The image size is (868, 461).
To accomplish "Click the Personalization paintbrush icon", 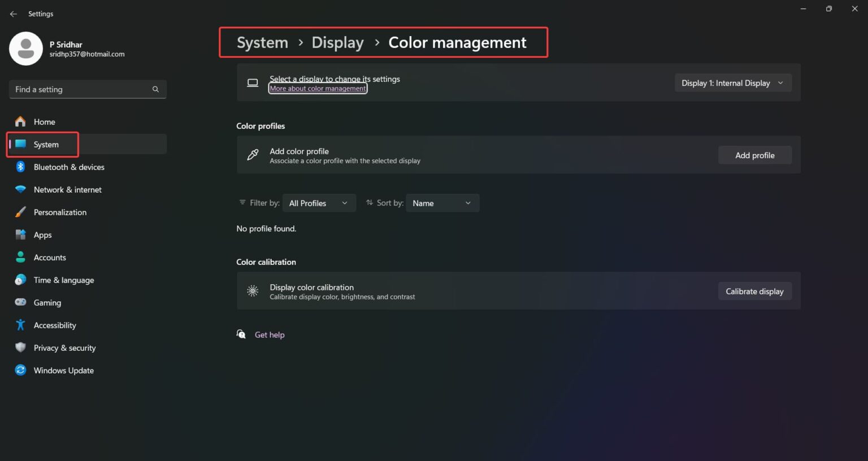I will [20, 212].
